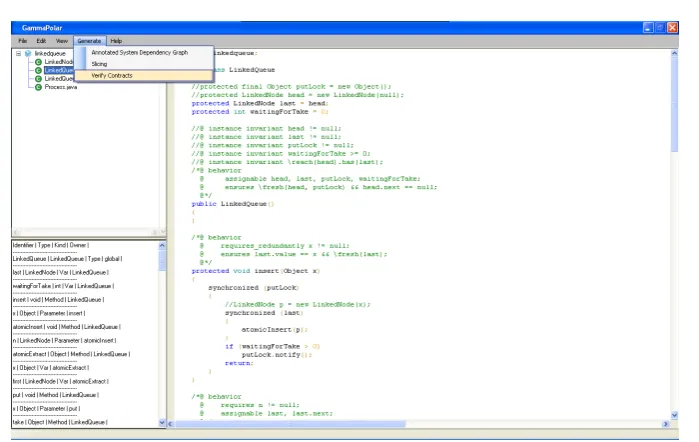The image size is (699, 442).
Task: Click the 'insert | void | Method | LinkedQueue' row
Action: pos(58,300)
